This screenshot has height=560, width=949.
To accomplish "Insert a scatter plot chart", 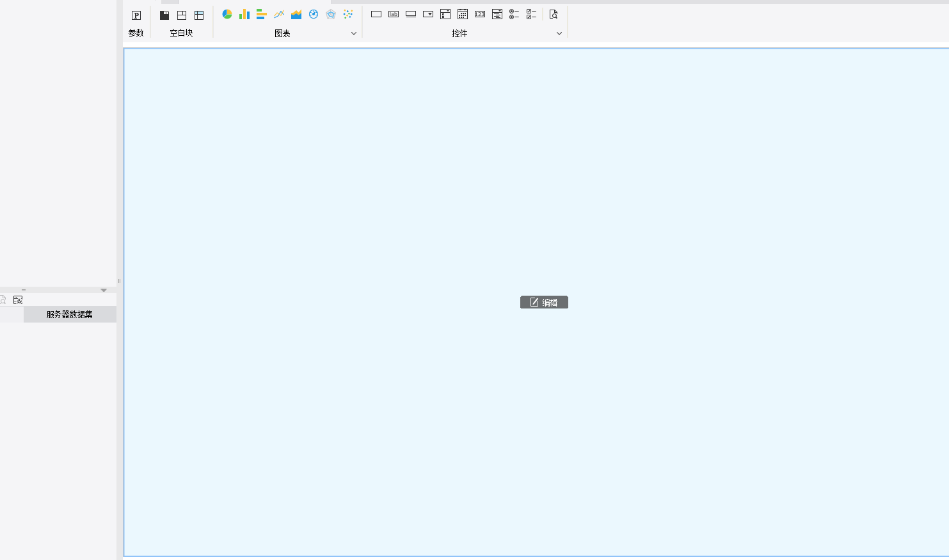I will click(348, 14).
